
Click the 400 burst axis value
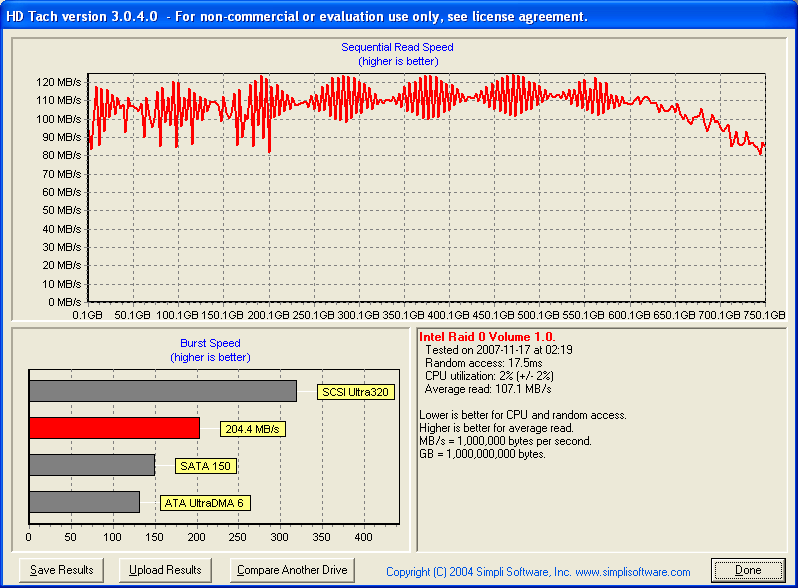363,537
